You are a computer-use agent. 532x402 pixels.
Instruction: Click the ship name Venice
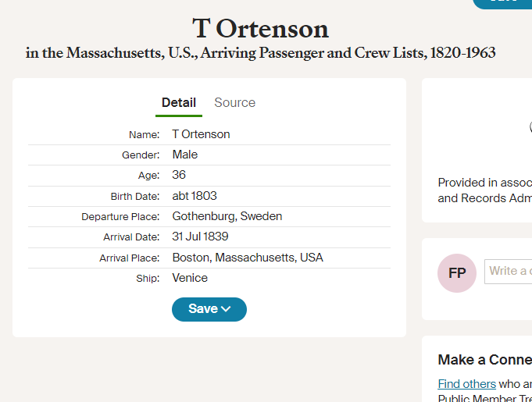190,278
